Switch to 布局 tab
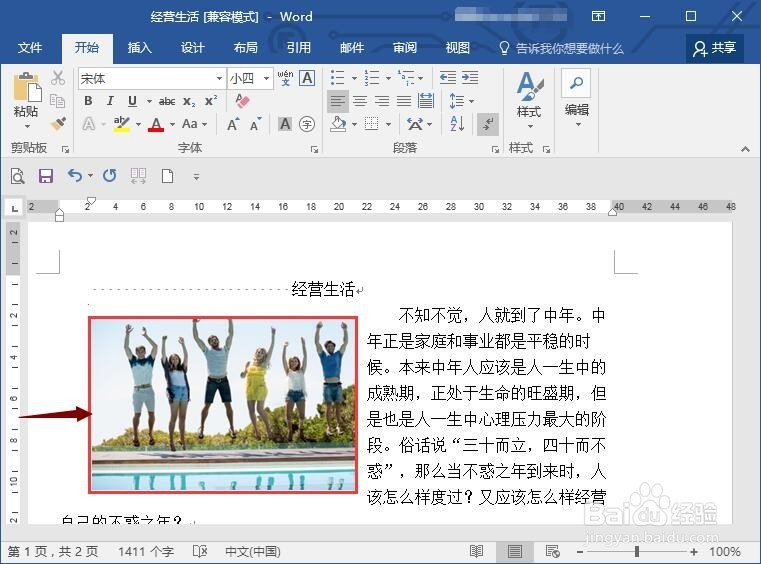Viewport: 761px width, 564px height. click(x=246, y=48)
